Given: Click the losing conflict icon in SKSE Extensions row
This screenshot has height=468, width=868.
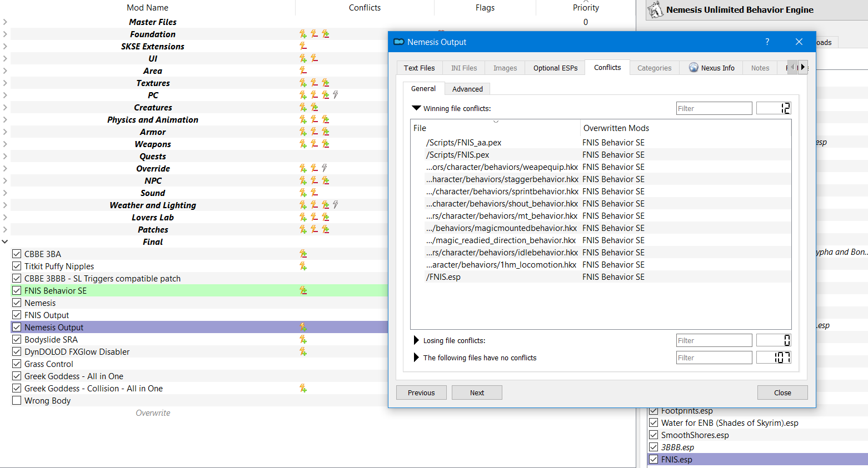Looking at the screenshot, I should [303, 46].
